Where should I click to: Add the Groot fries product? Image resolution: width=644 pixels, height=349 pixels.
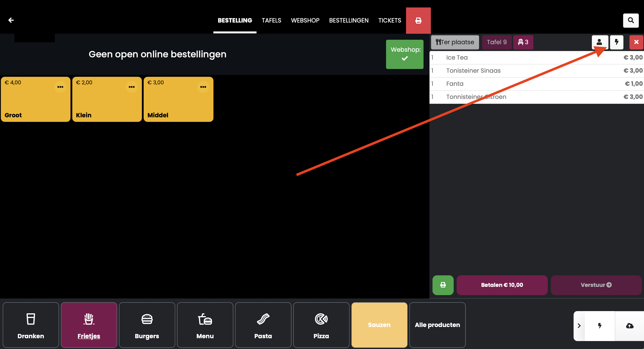[x=36, y=99]
